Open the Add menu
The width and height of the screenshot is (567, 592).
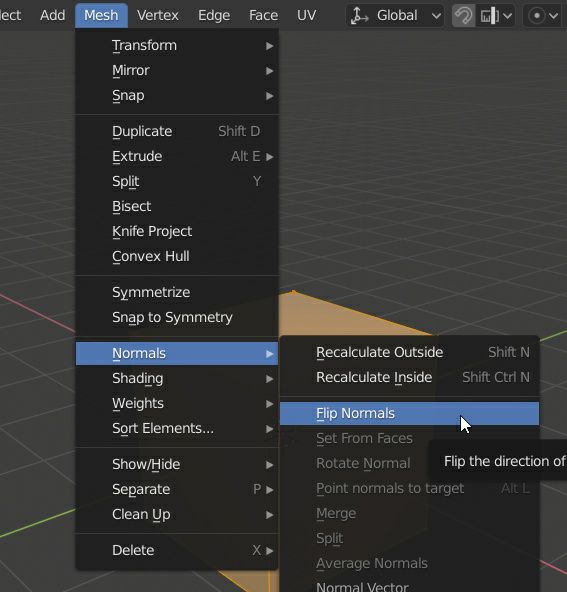coord(52,15)
